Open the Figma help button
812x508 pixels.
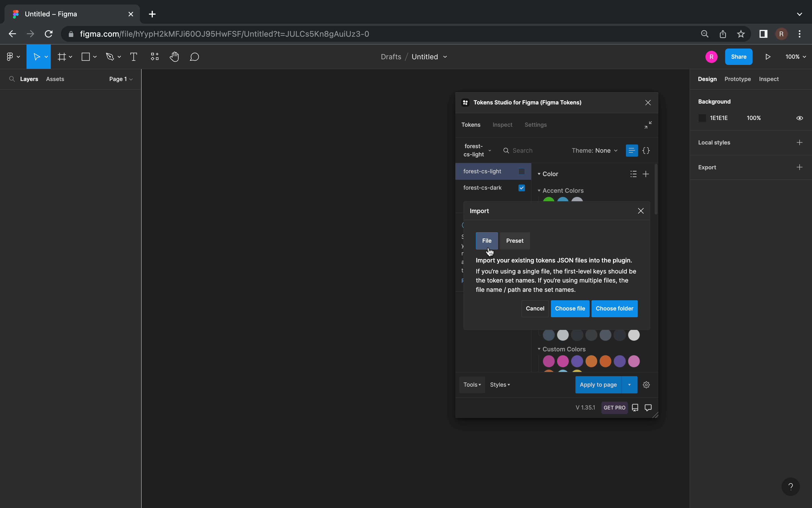tap(791, 487)
